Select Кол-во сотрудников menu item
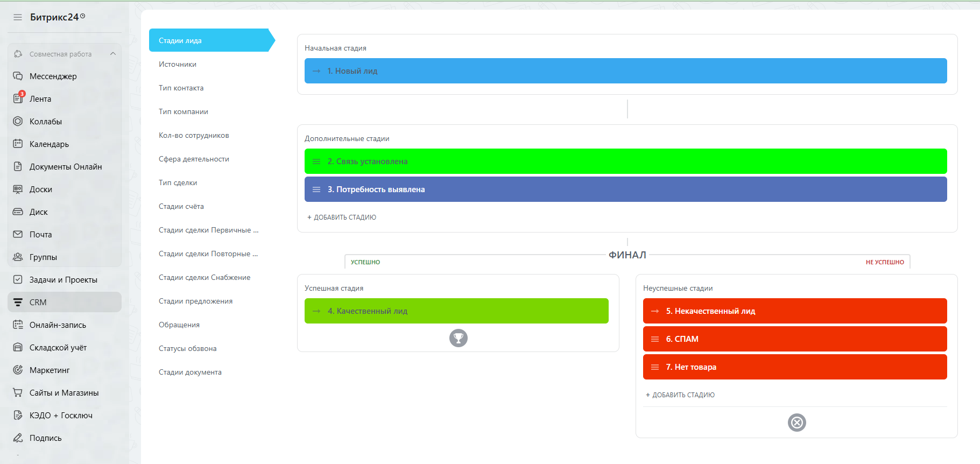980x464 pixels. click(194, 135)
